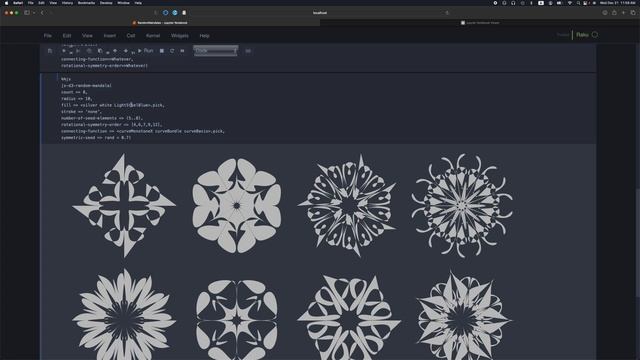Open the command palette keyboard icon

pyautogui.click(x=248, y=51)
